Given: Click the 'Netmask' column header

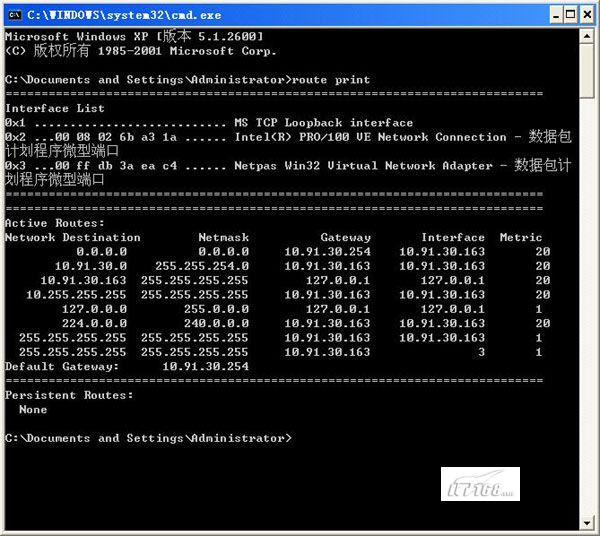Looking at the screenshot, I should (x=223, y=238).
